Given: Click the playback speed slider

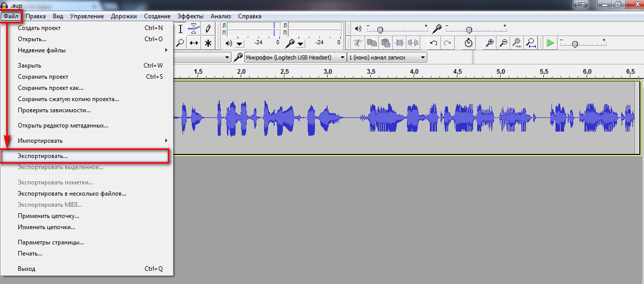Looking at the screenshot, I should point(574,44).
